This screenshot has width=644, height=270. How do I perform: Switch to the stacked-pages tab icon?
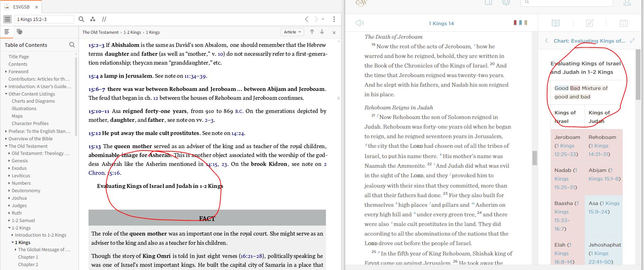20,32
